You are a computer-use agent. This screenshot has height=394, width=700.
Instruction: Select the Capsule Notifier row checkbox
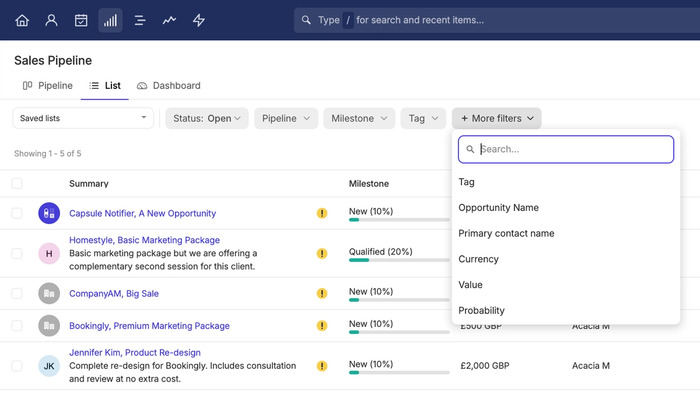pos(17,213)
